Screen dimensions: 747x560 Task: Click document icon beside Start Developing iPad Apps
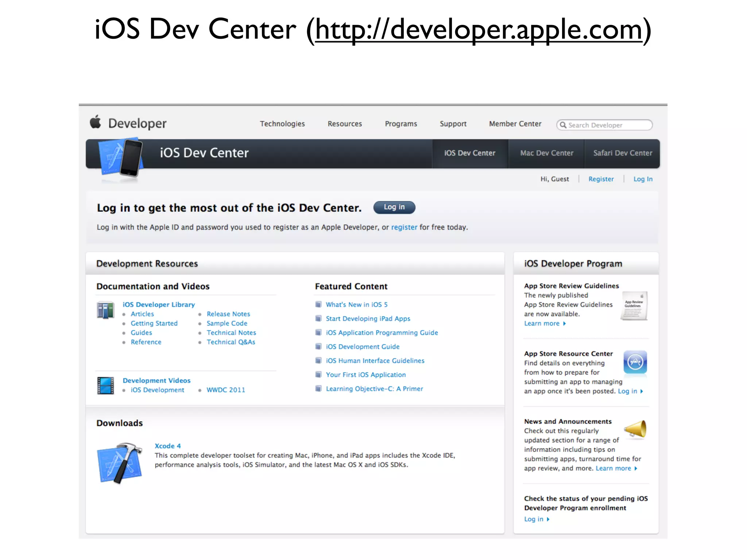pyautogui.click(x=318, y=319)
